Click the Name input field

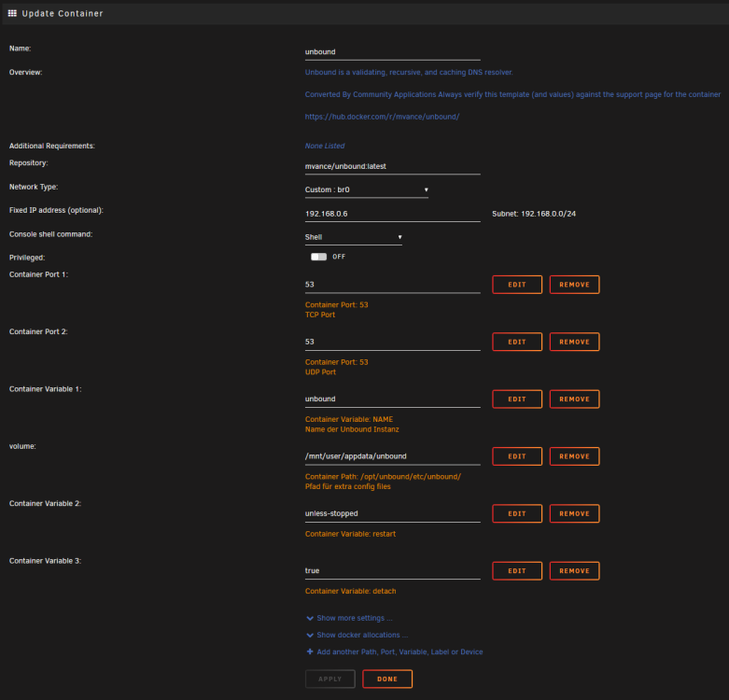(x=392, y=52)
